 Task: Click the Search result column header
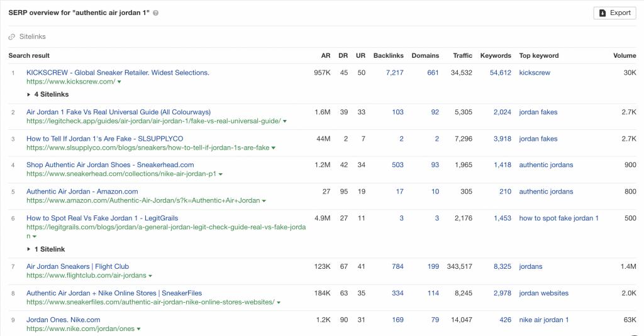29,56
